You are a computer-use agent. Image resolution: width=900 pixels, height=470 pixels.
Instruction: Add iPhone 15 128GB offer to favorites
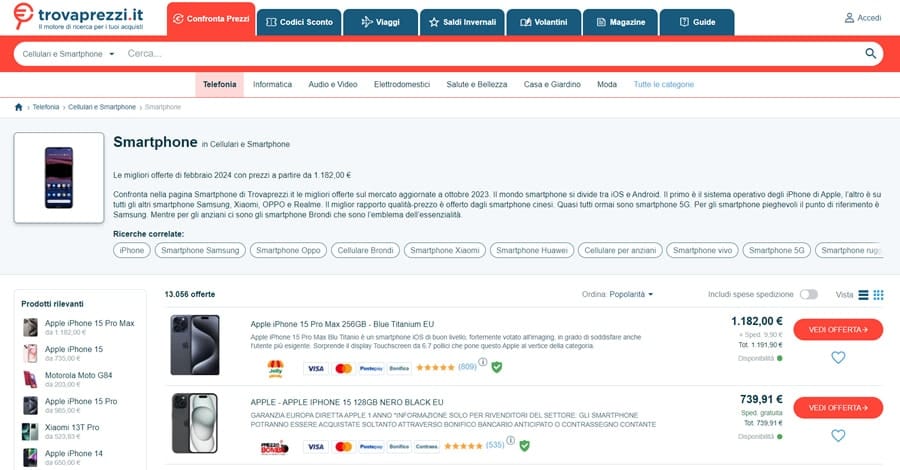pyautogui.click(x=838, y=436)
